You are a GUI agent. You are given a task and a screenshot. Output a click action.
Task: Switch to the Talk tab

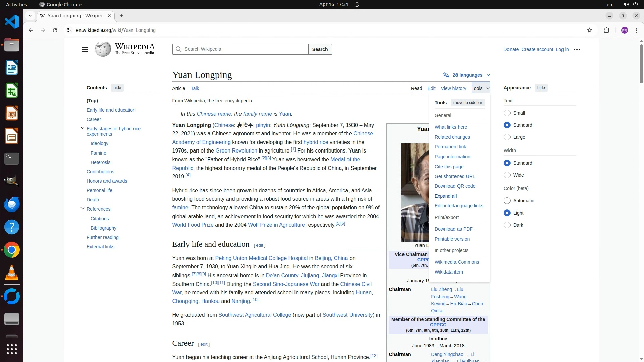(195, 88)
